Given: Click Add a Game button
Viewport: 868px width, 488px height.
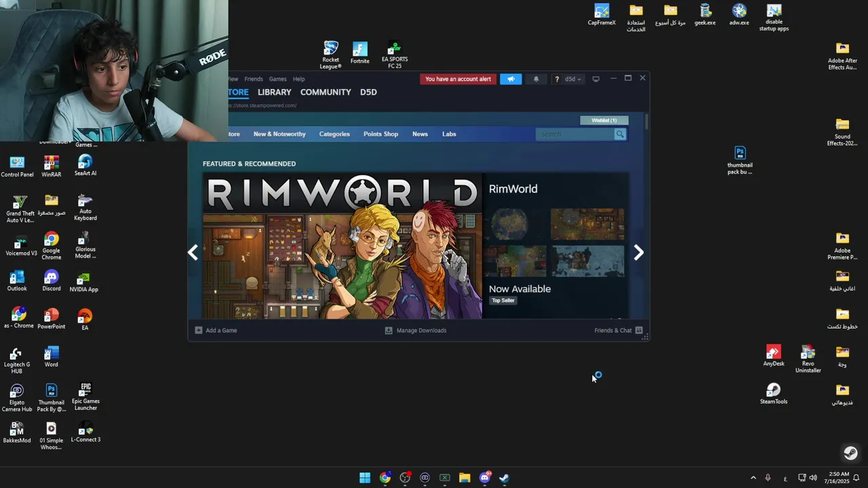Looking at the screenshot, I should tap(216, 331).
